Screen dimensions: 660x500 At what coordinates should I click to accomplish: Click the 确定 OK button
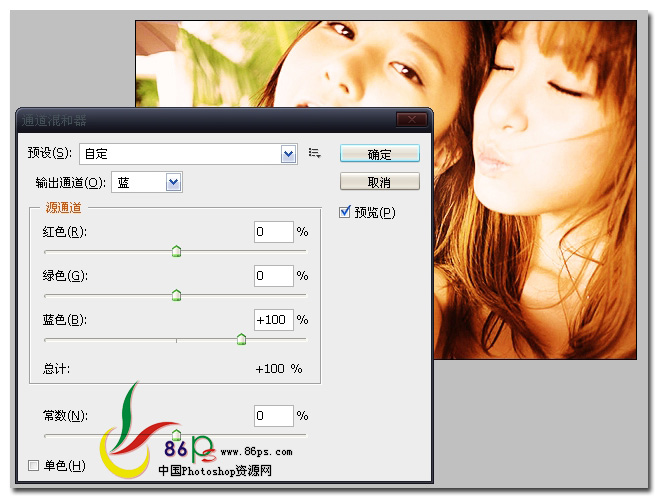(379, 154)
